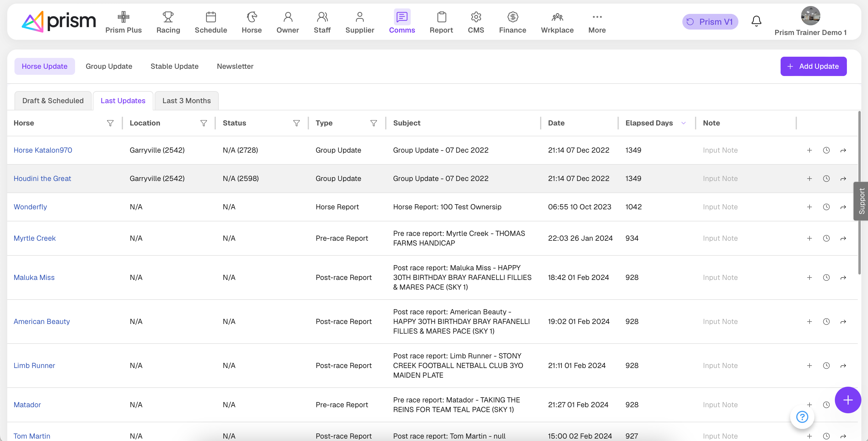
Task: Click the Prism logo
Action: tap(59, 22)
